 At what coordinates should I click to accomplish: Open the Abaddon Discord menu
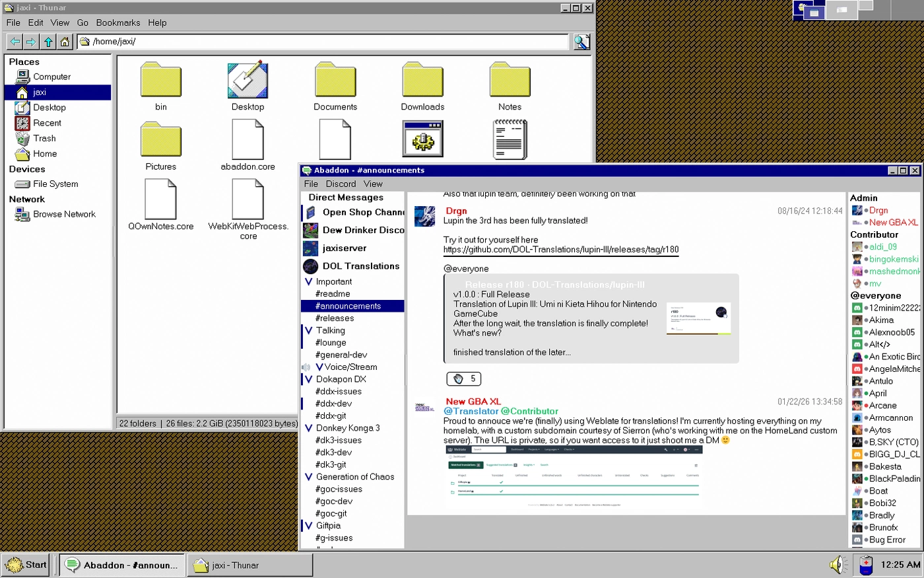pos(341,184)
